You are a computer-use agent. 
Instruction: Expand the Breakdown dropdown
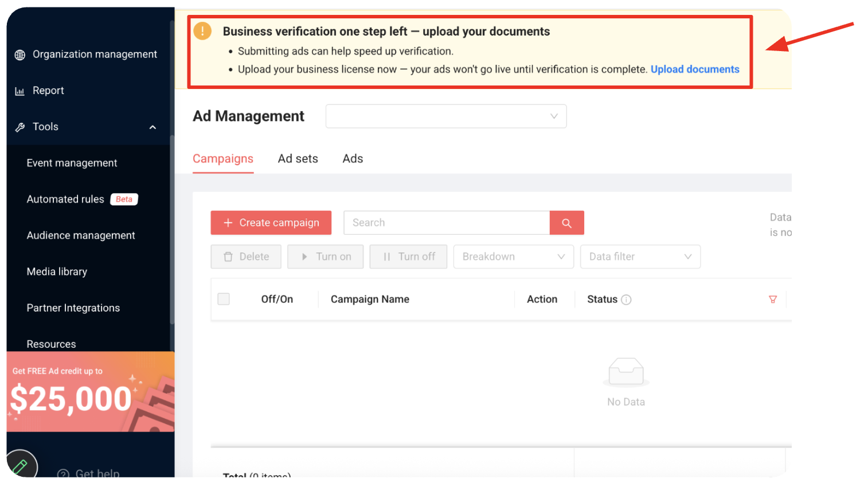514,256
